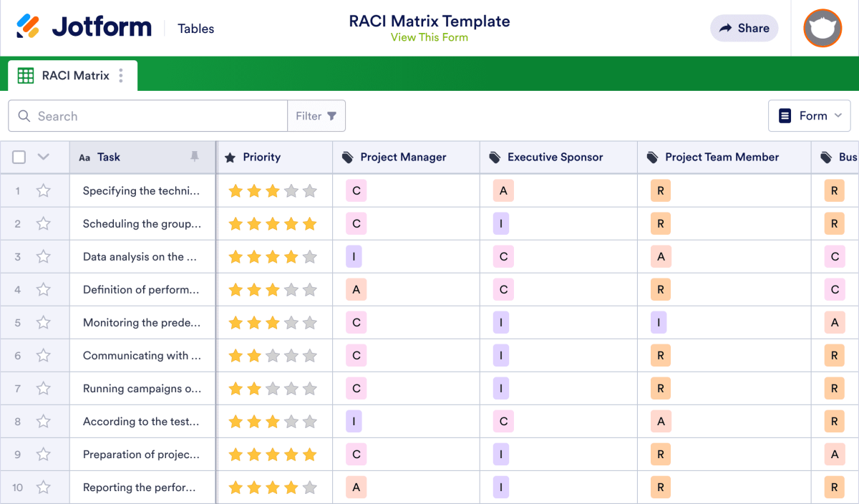Open the 'View This Form' link
The image size is (859, 504).
[x=429, y=37]
